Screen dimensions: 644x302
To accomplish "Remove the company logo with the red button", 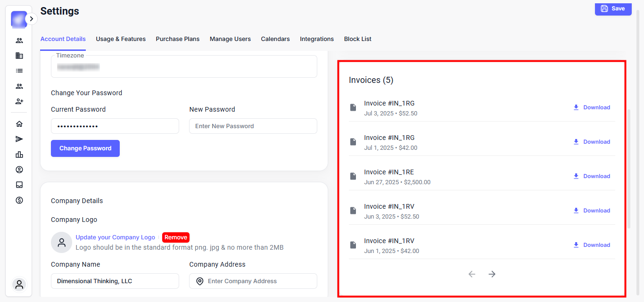I will click(176, 237).
